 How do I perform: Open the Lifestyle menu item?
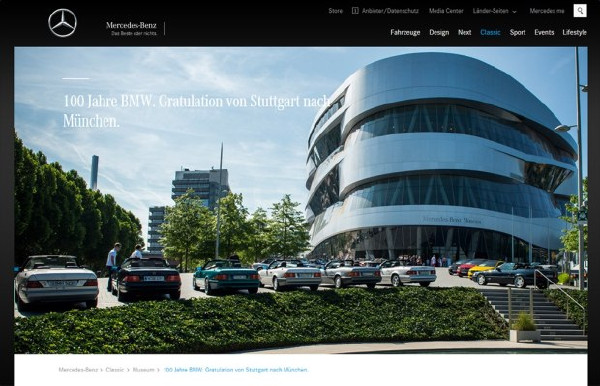(x=574, y=33)
